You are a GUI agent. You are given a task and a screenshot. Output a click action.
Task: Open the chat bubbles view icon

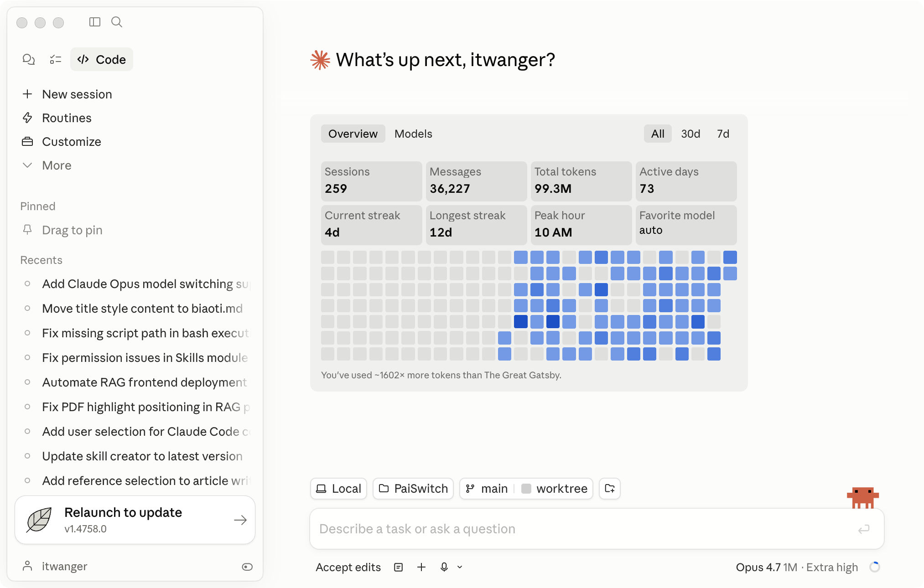(28, 59)
